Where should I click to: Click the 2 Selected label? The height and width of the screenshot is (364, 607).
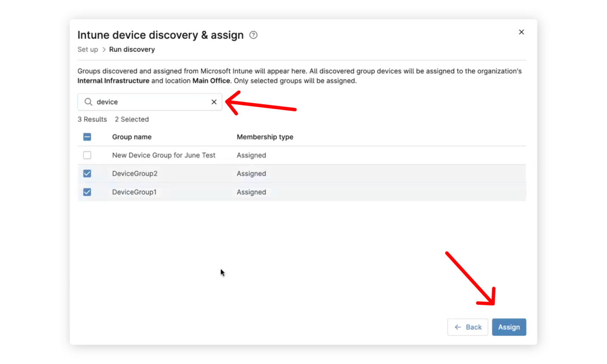point(132,119)
